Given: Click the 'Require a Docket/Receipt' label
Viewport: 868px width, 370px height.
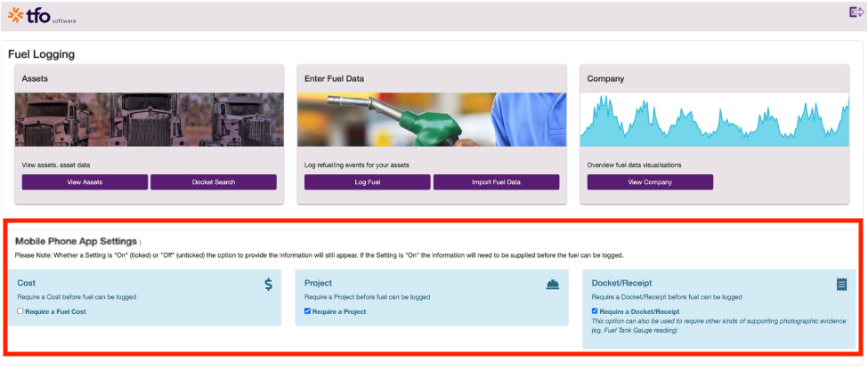Looking at the screenshot, I should click(639, 311).
